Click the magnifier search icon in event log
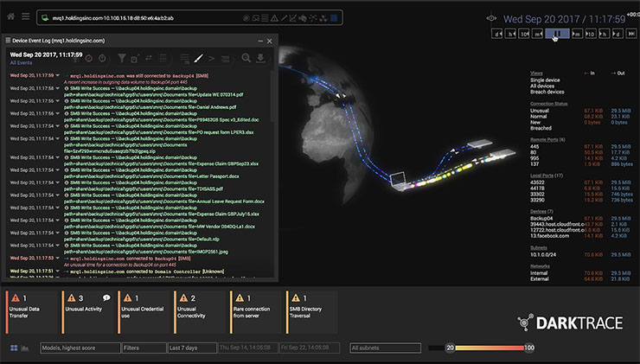 pyautogui.click(x=246, y=58)
